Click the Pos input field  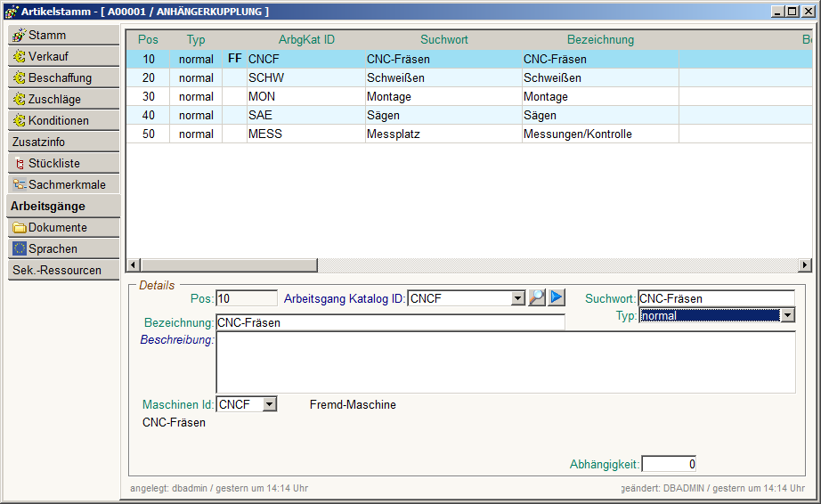tap(247, 298)
